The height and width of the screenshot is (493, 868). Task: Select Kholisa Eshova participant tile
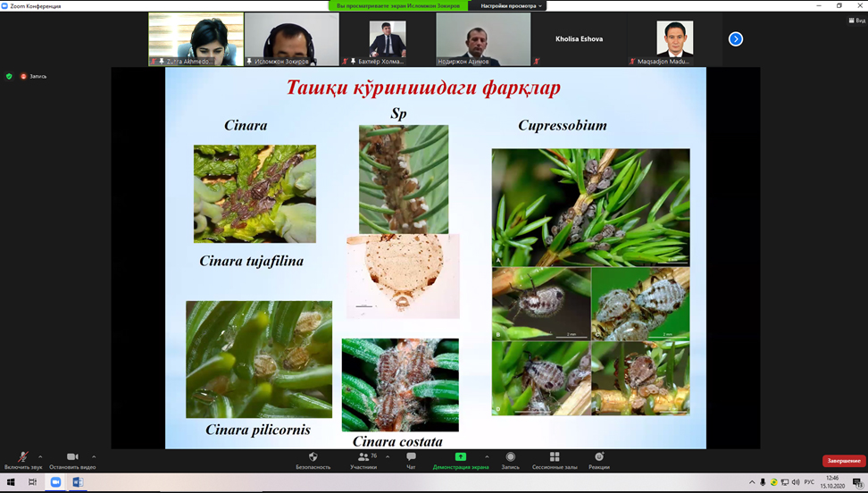point(579,39)
